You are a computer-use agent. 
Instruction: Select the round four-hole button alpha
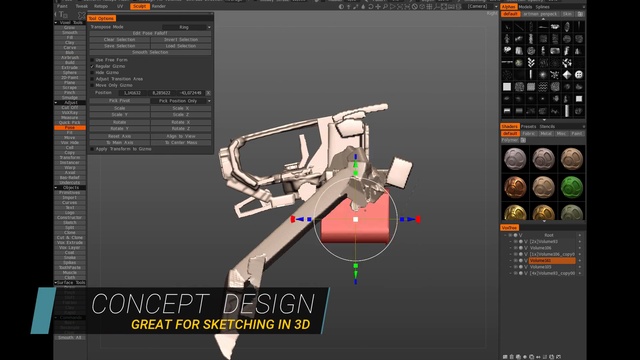click(579, 75)
